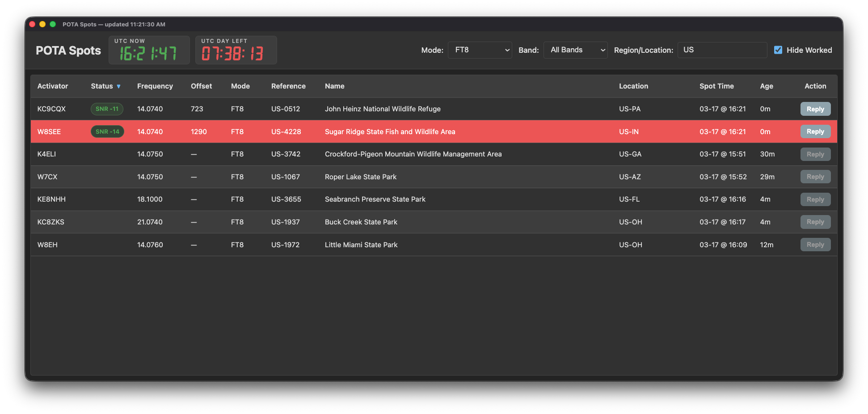The width and height of the screenshot is (868, 414).
Task: Sort by the Frequency column header
Action: click(x=155, y=86)
